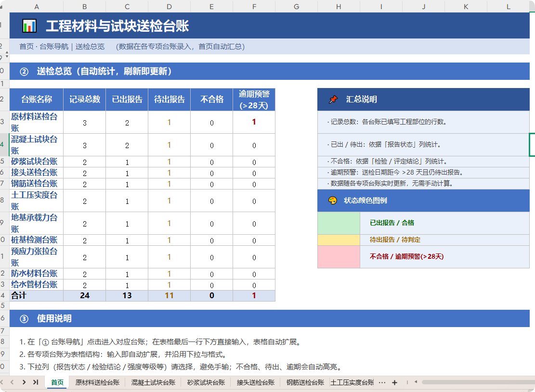This screenshot has height=392, width=535.
Task: Go to previous sheet tab arrow
Action: click(x=12, y=382)
